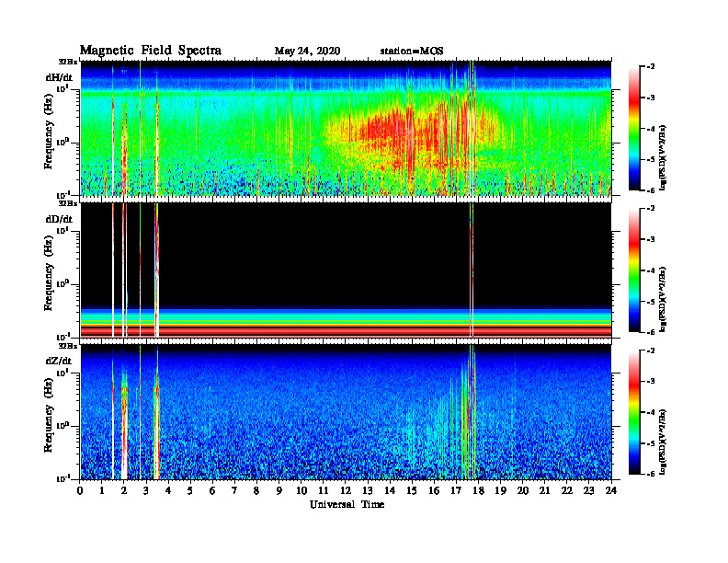
Task: Click the '16' hour tick on Universal Time axis
Action: 434,490
